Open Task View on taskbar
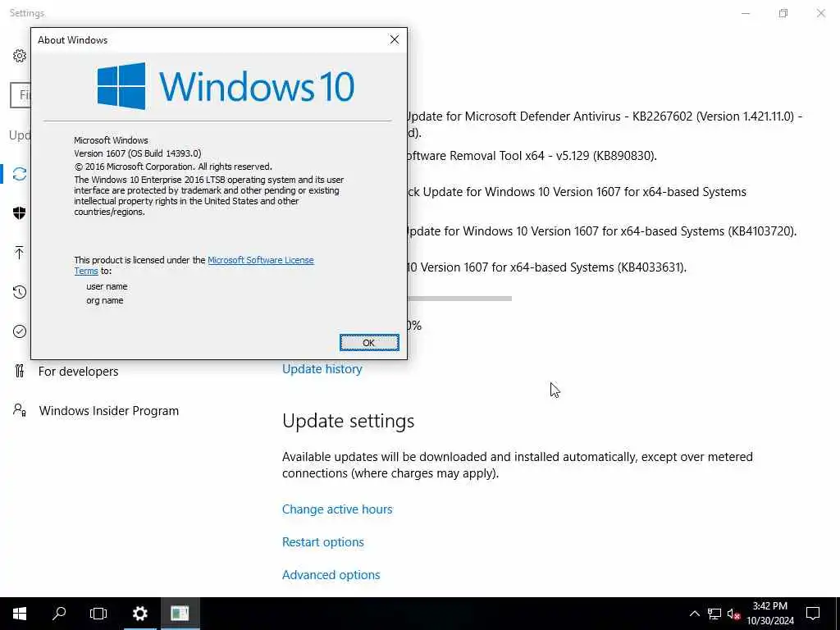The width and height of the screenshot is (840, 630). pos(98,614)
